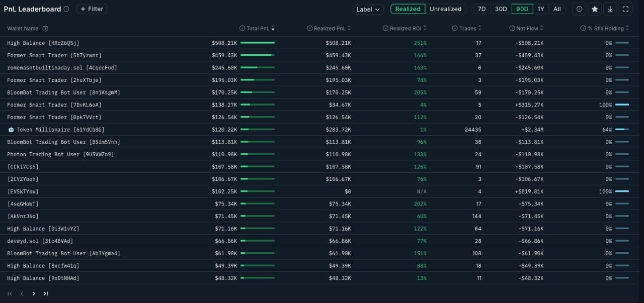
Task: Click the star favorites icon
Action: (x=595, y=9)
